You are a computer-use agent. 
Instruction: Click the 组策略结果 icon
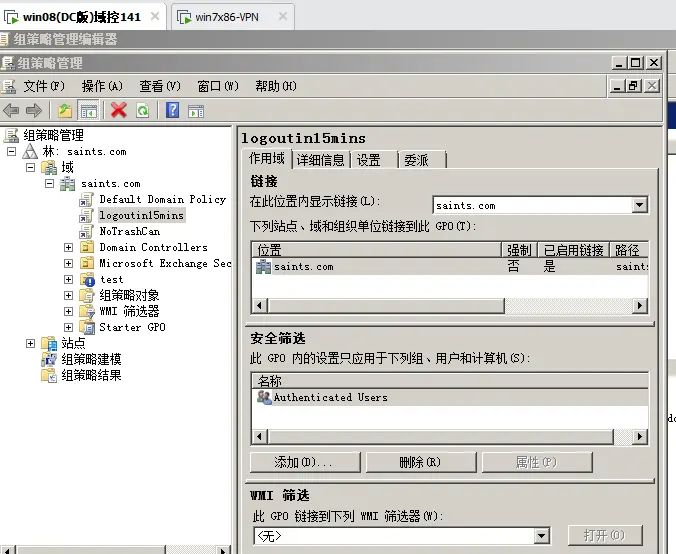coord(49,375)
